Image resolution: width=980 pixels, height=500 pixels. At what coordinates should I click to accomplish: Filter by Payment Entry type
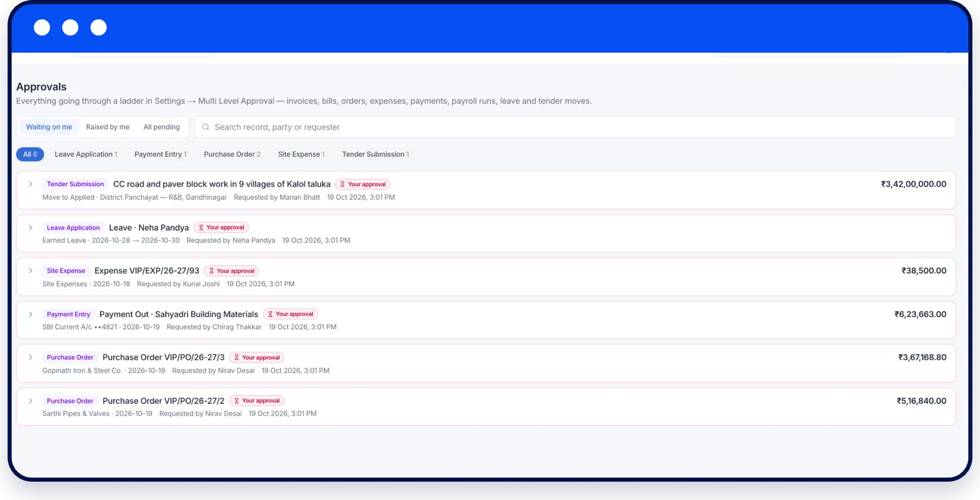(x=160, y=154)
